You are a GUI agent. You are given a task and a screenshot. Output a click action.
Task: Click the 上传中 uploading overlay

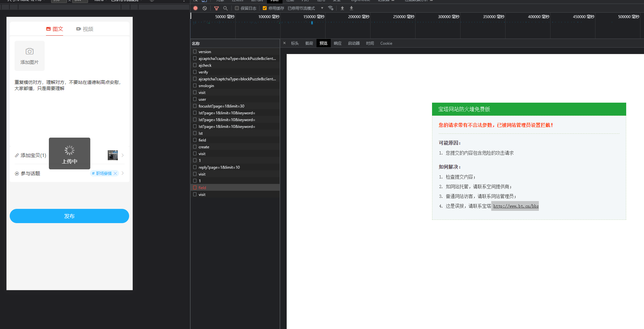click(x=70, y=153)
